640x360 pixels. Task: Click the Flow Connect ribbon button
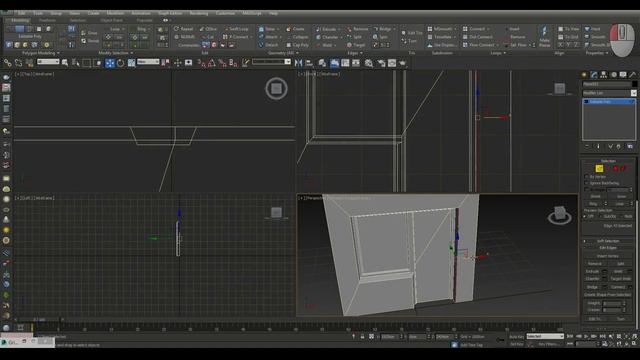tap(480, 45)
